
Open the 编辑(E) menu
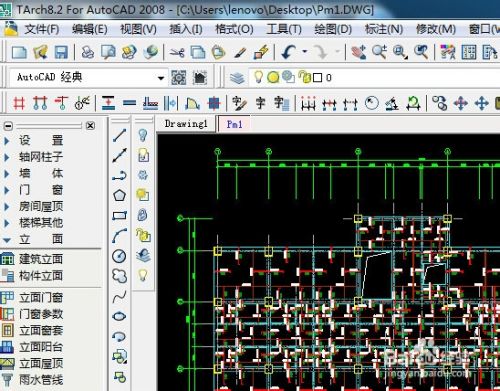pyautogui.click(x=90, y=30)
